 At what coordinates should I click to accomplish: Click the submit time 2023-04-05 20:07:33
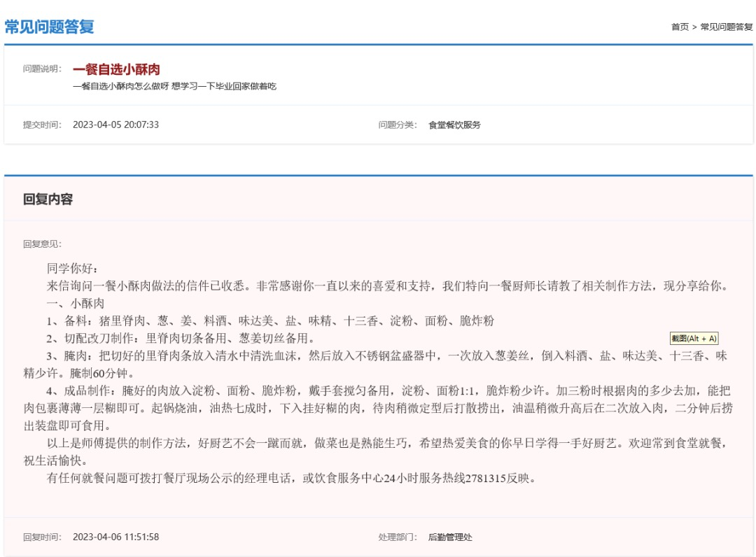(115, 125)
